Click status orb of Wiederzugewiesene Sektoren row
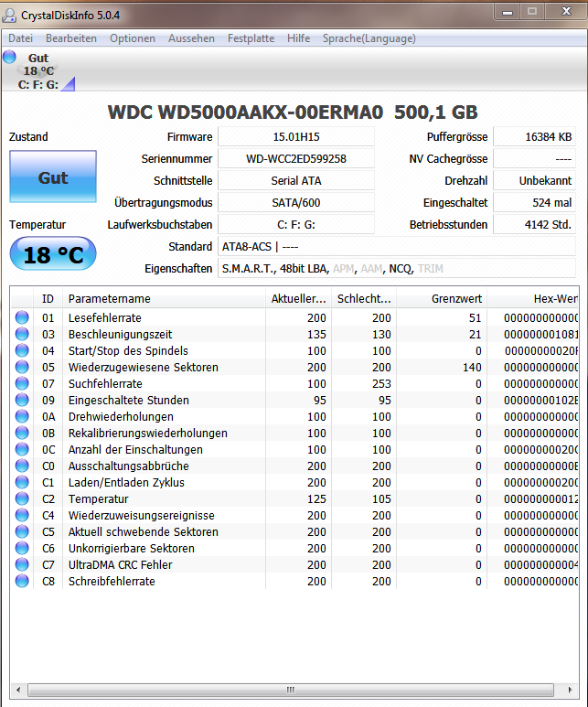 (22, 367)
